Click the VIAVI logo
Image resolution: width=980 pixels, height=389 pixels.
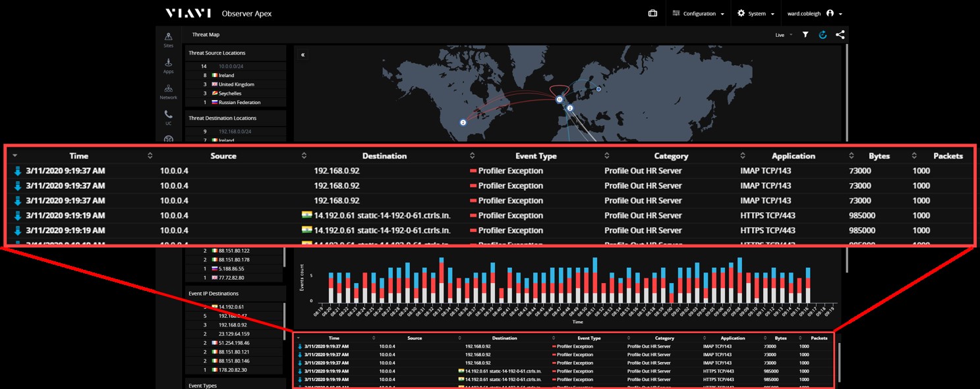[189, 13]
